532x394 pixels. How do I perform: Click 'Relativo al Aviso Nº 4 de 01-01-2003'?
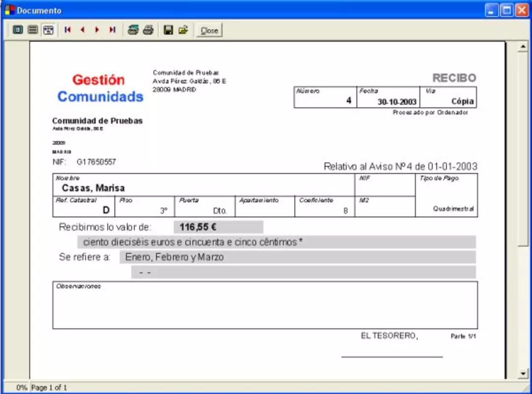401,166
